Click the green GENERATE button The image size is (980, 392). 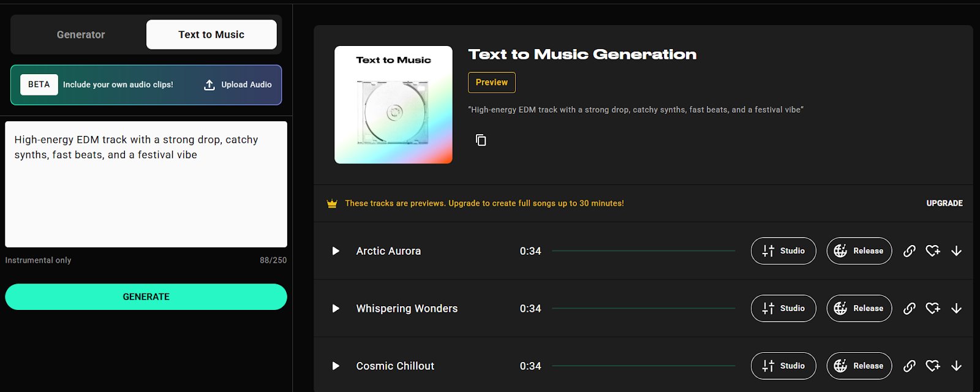(x=146, y=297)
